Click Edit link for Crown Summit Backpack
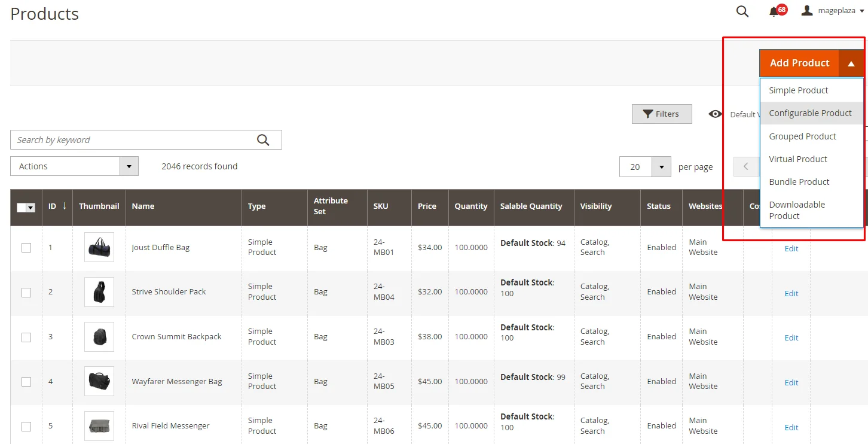This screenshot has width=868, height=444. click(791, 338)
